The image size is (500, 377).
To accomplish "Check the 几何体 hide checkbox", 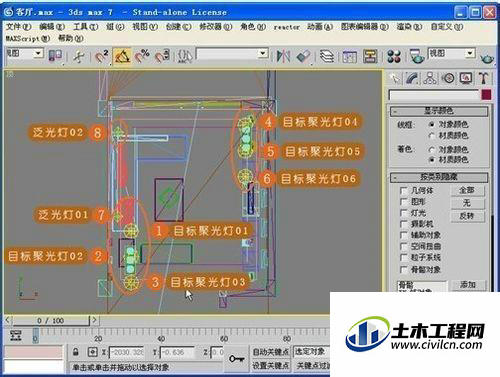I will (x=404, y=191).
